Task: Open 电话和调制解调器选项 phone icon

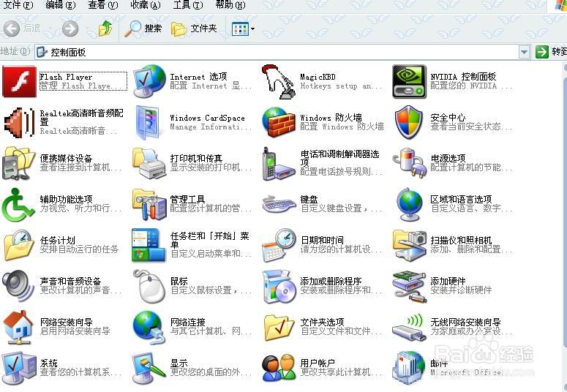Action: point(278,163)
